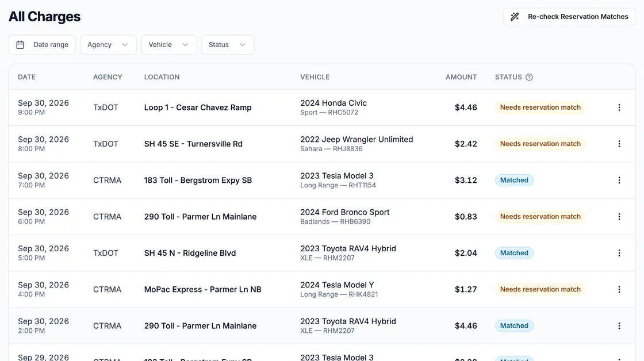The height and width of the screenshot is (361, 644).
Task: Click the Sep 30, 2026 9:00 PM date cell
Action: coord(43,107)
